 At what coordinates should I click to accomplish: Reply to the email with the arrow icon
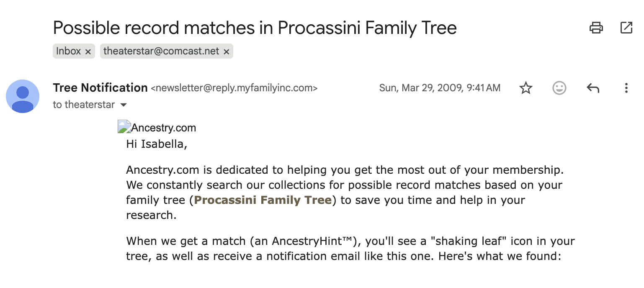pos(593,88)
